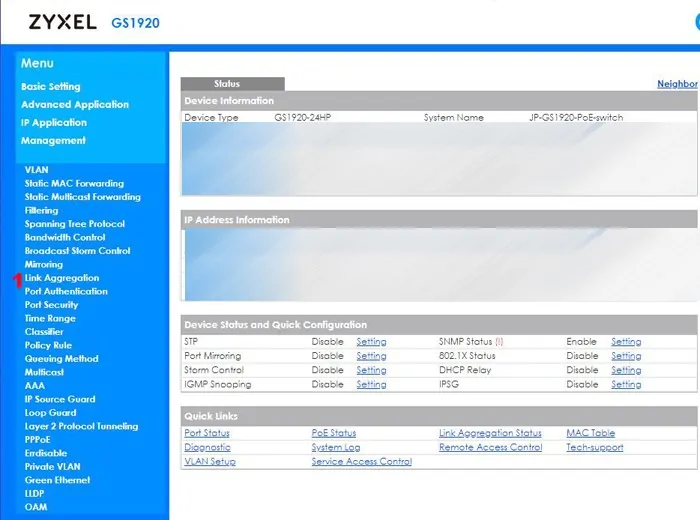Select the JP-GS1920-PoE-switch system name

pyautogui.click(x=576, y=117)
